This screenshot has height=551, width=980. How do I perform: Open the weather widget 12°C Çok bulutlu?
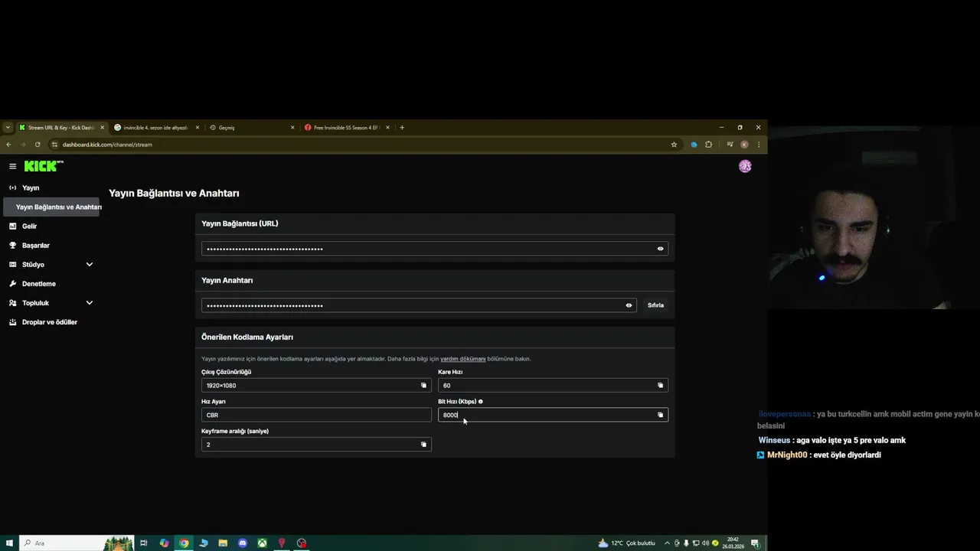(x=627, y=543)
